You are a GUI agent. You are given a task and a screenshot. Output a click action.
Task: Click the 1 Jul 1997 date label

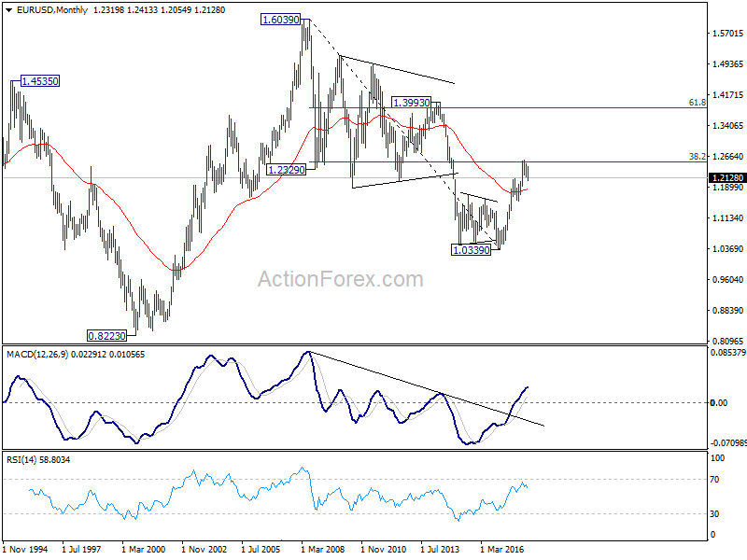81,550
